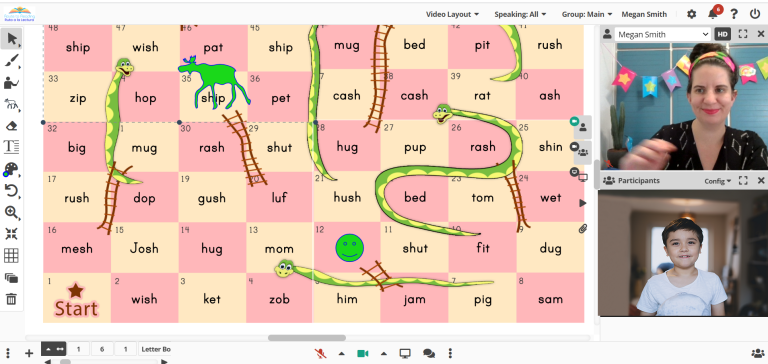Choose the presenter pointing tool

(x=11, y=83)
